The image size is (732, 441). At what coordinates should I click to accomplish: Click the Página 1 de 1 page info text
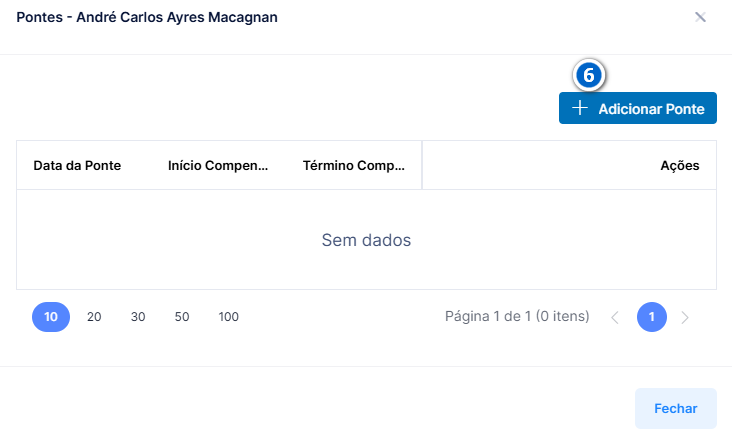click(x=517, y=316)
